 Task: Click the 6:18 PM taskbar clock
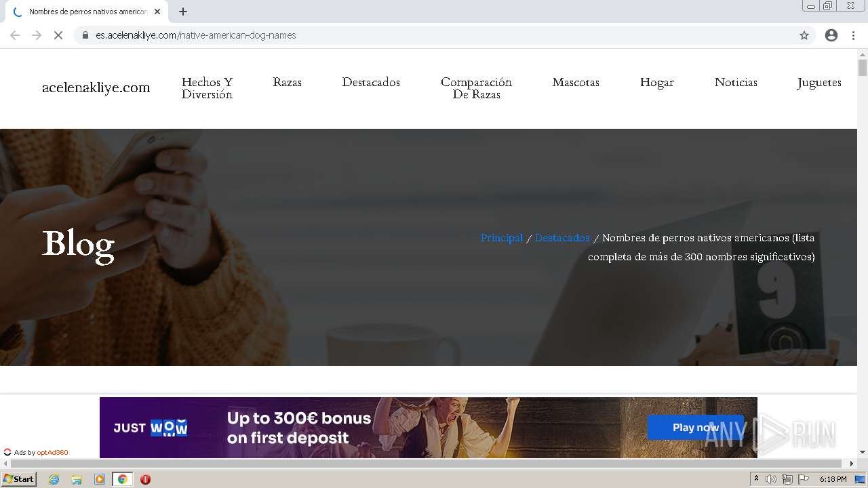coord(833,479)
